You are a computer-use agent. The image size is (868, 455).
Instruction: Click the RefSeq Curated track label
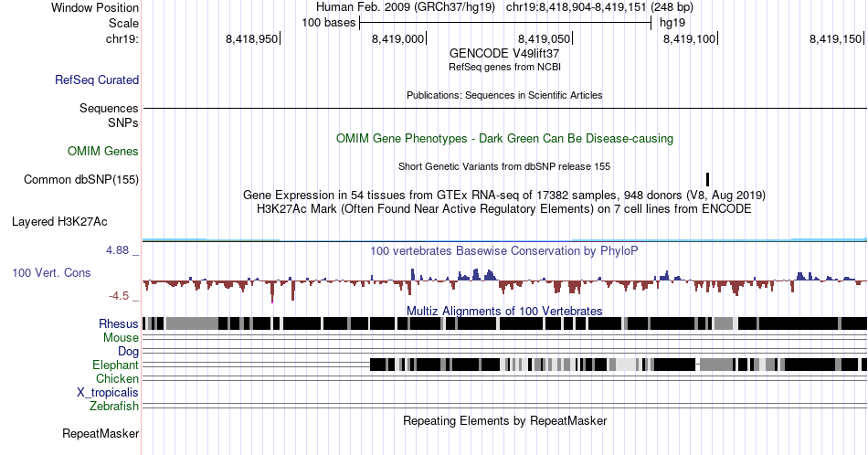[x=97, y=80]
